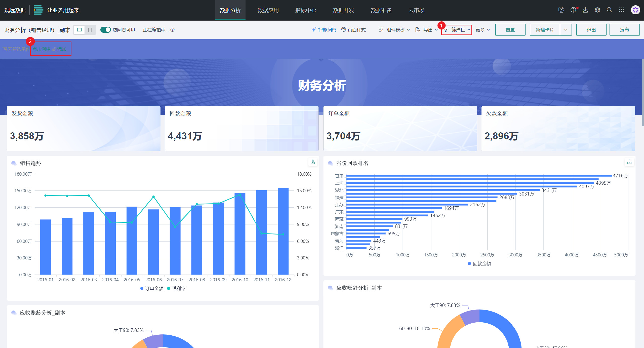
Task: Switch to mobile layout view
Action: coord(90,30)
